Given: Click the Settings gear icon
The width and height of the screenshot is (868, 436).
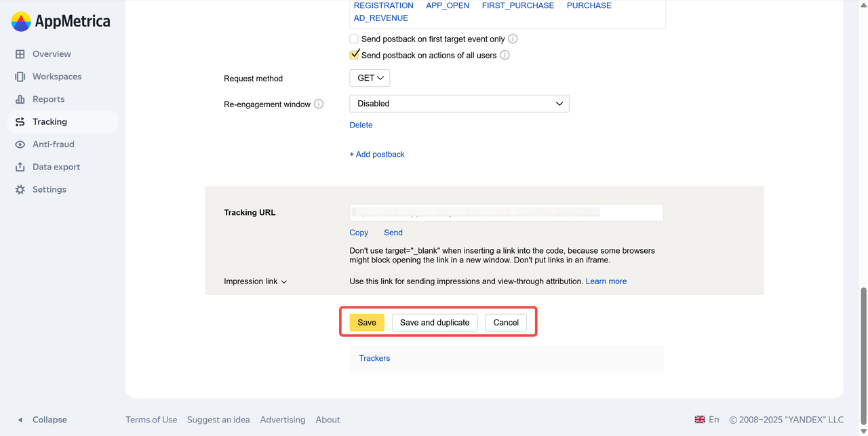Looking at the screenshot, I should pos(20,190).
